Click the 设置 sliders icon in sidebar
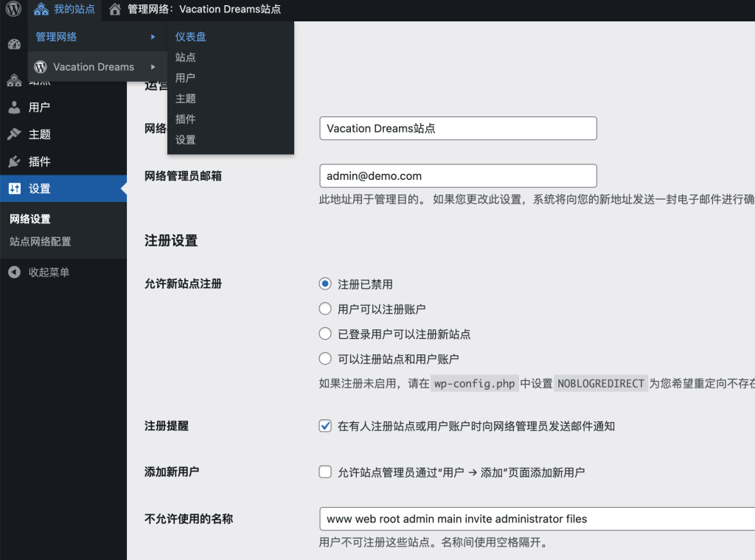 [14, 189]
